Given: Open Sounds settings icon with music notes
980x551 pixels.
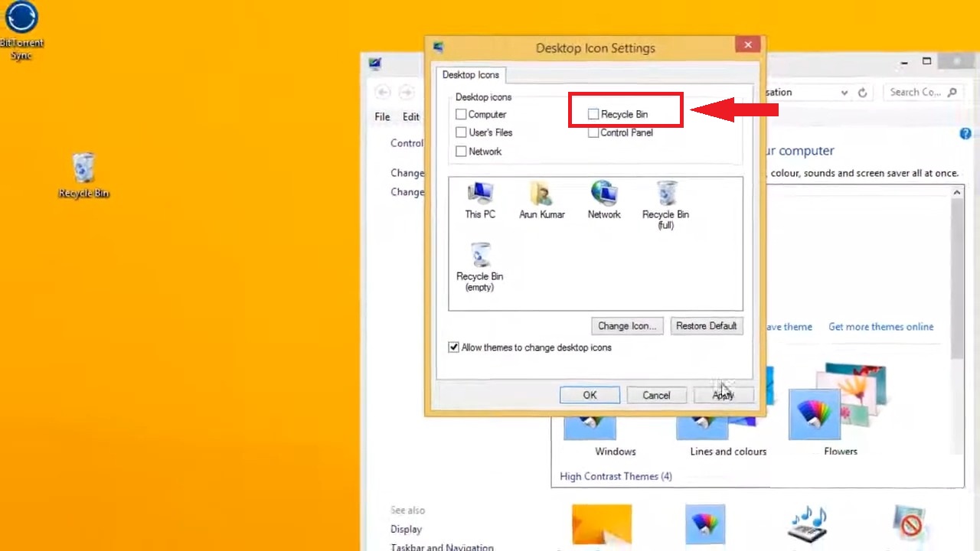Looking at the screenshot, I should point(808,525).
